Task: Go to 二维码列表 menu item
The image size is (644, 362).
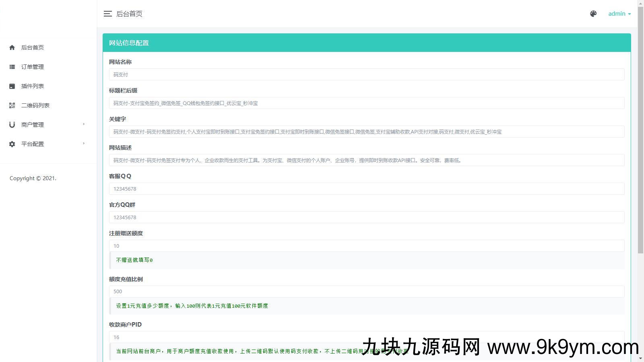Action: click(35, 105)
